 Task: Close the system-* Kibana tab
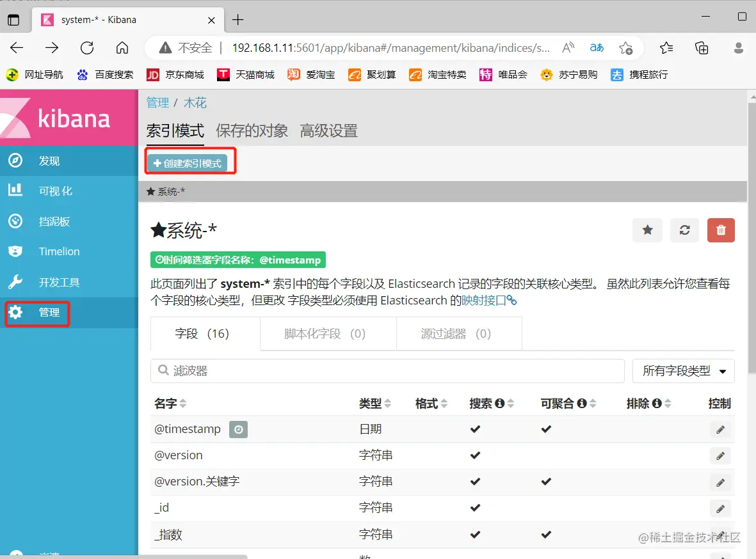tap(211, 20)
